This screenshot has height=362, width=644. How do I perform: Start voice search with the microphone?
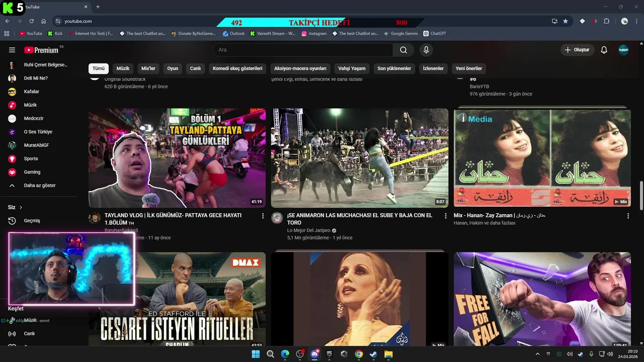pyautogui.click(x=426, y=50)
